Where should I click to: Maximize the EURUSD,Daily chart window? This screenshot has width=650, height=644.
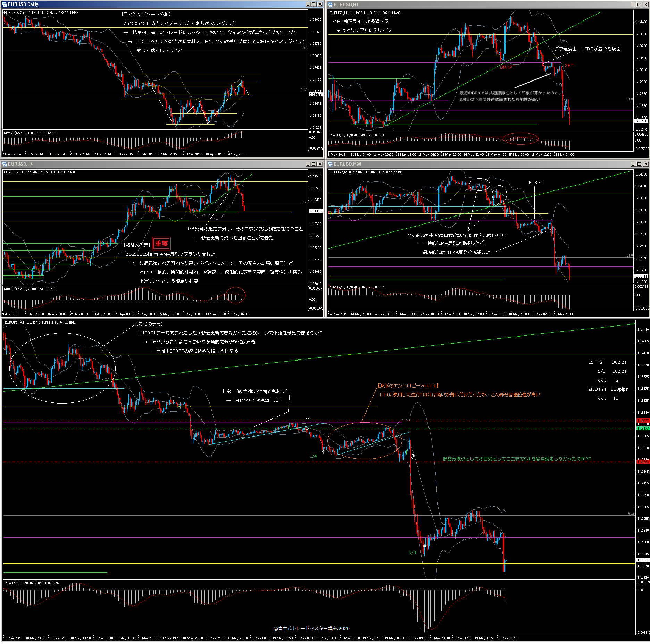pos(314,5)
